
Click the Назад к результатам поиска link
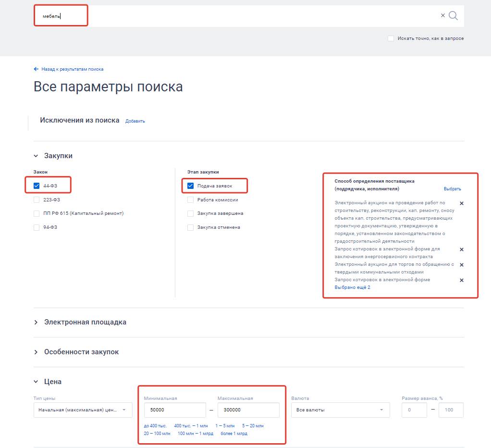click(73, 69)
